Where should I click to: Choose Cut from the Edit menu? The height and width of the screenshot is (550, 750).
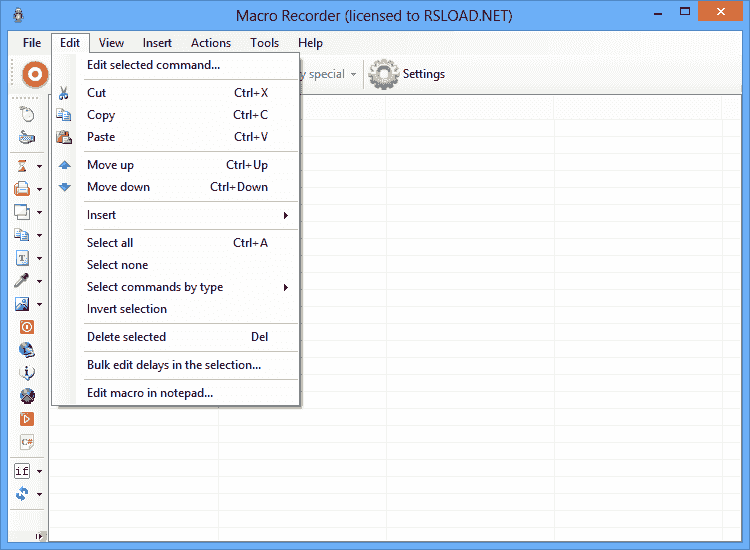(x=176, y=93)
